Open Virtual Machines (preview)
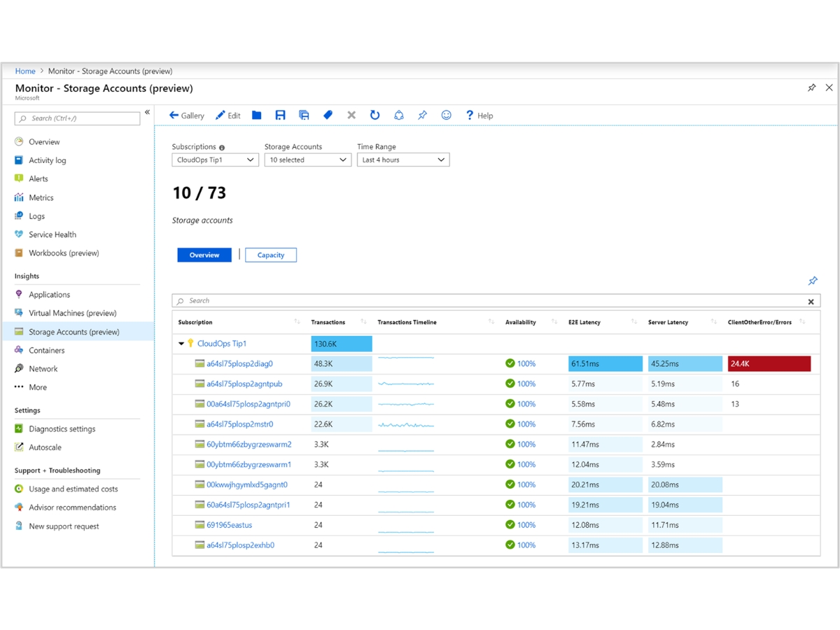This screenshot has height=630, width=840. 73,313
